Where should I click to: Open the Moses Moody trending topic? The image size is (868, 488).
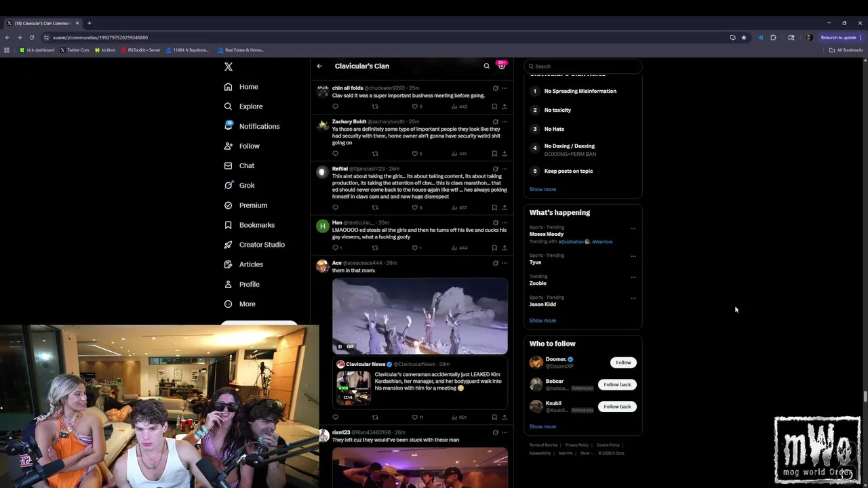coord(547,235)
